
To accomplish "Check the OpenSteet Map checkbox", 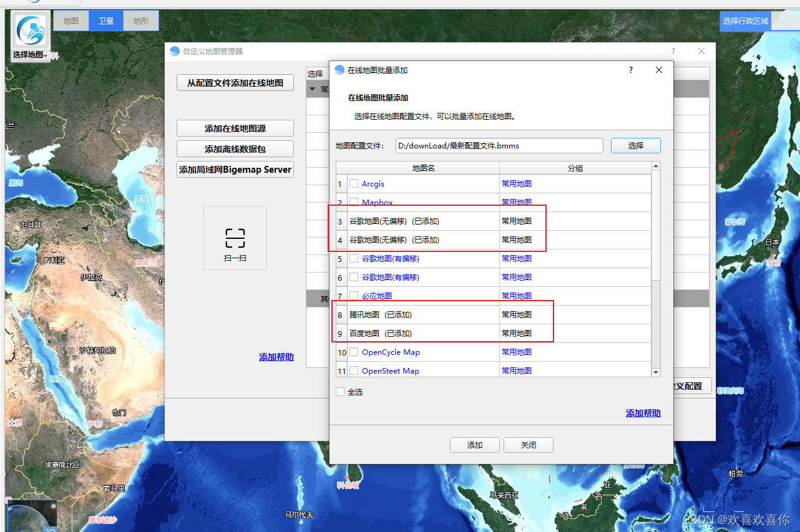I will pyautogui.click(x=354, y=370).
